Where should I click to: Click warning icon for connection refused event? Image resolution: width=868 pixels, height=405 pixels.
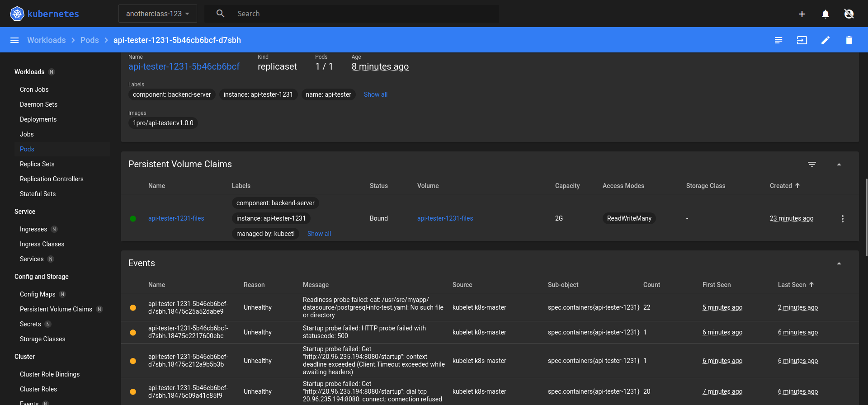tap(133, 392)
